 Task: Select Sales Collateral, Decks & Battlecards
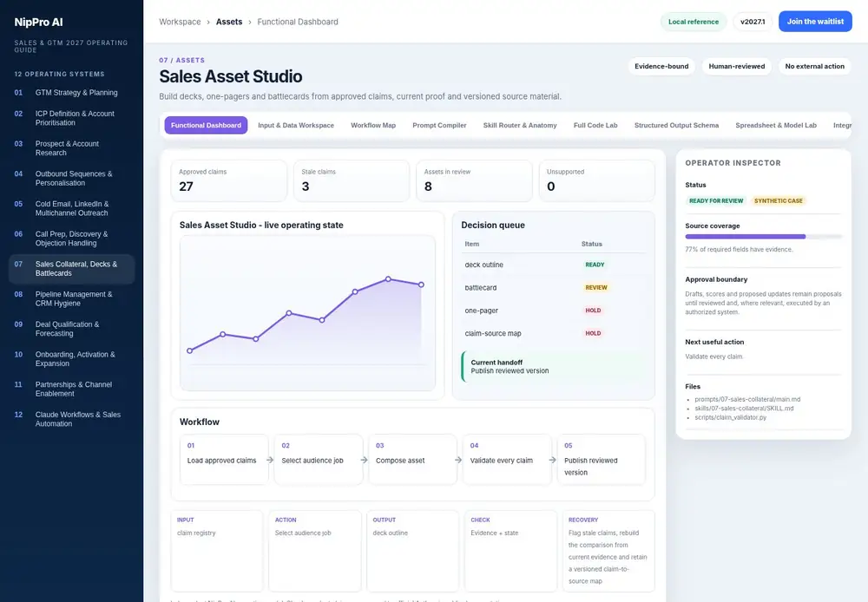coord(71,268)
